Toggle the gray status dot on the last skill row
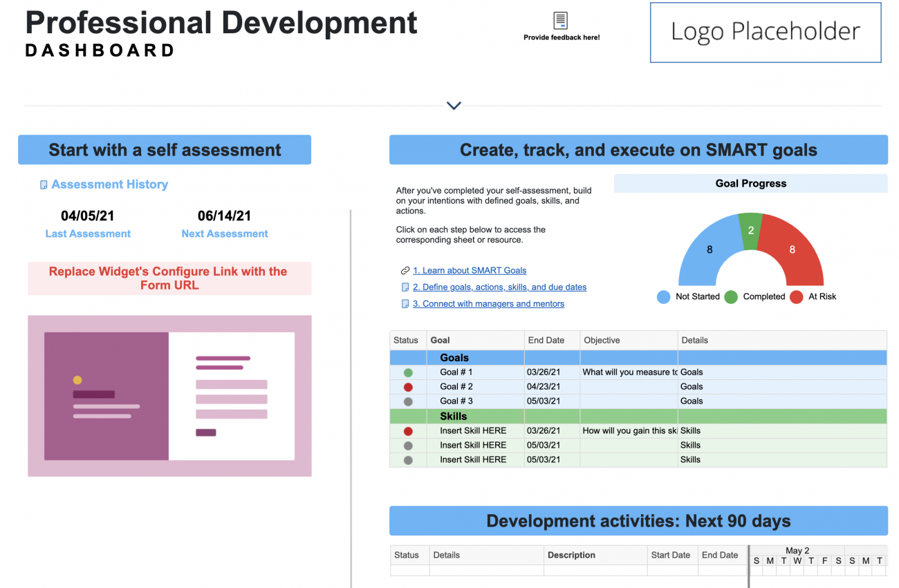 pos(408,459)
